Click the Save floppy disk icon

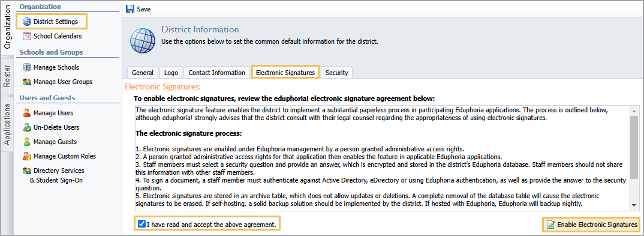[x=130, y=8]
